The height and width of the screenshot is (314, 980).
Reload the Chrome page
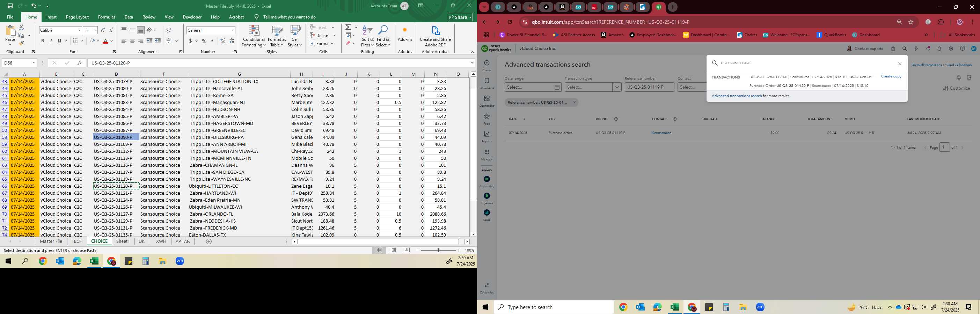tap(510, 22)
